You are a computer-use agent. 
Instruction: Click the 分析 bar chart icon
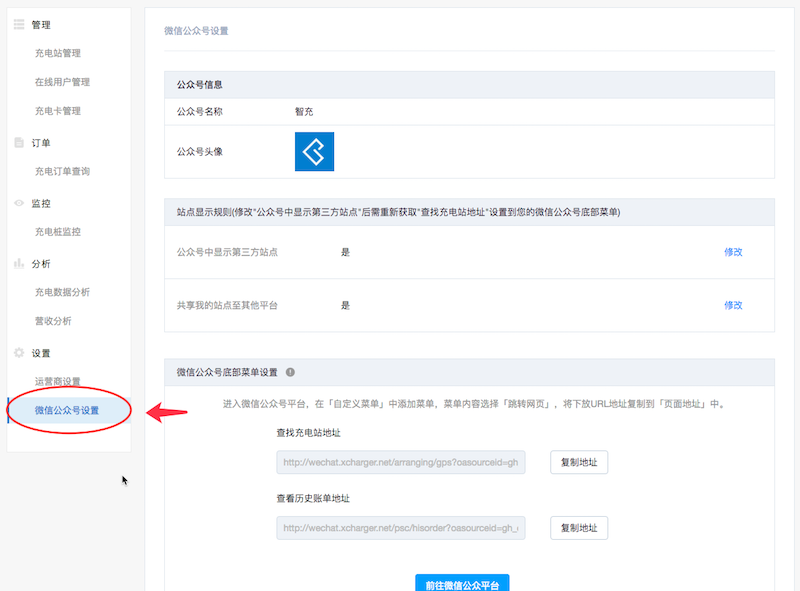[19, 264]
